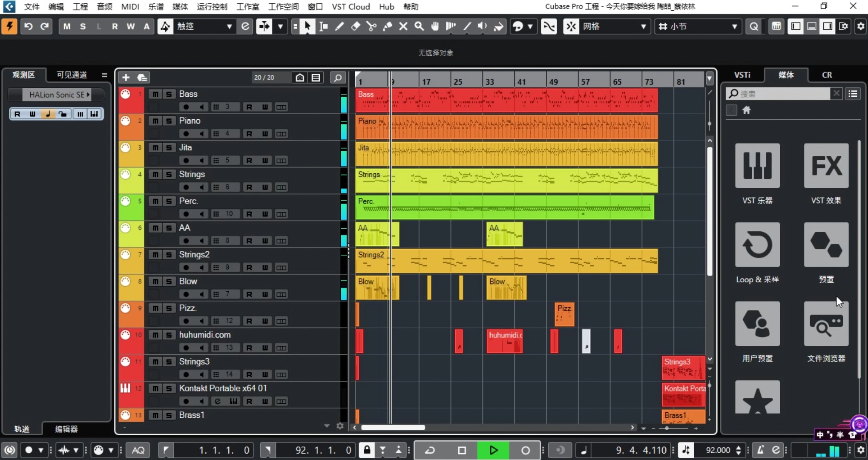Click the AQ auto-quantize button
Screen dimensions: 868x460
tap(138, 450)
